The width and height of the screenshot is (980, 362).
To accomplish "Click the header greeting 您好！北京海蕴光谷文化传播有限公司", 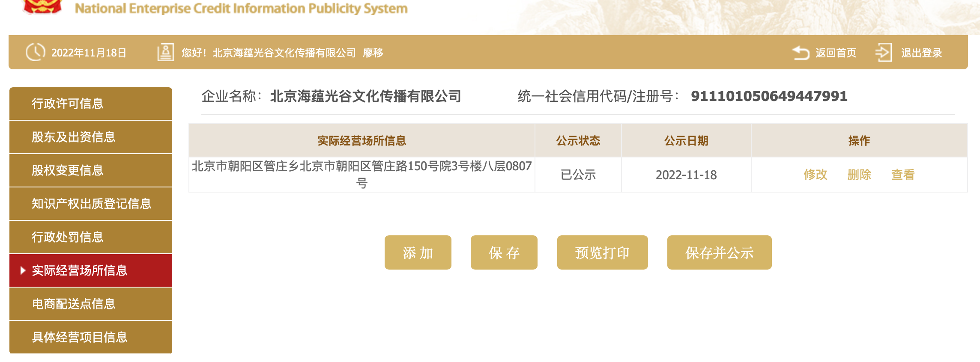I will (269, 53).
